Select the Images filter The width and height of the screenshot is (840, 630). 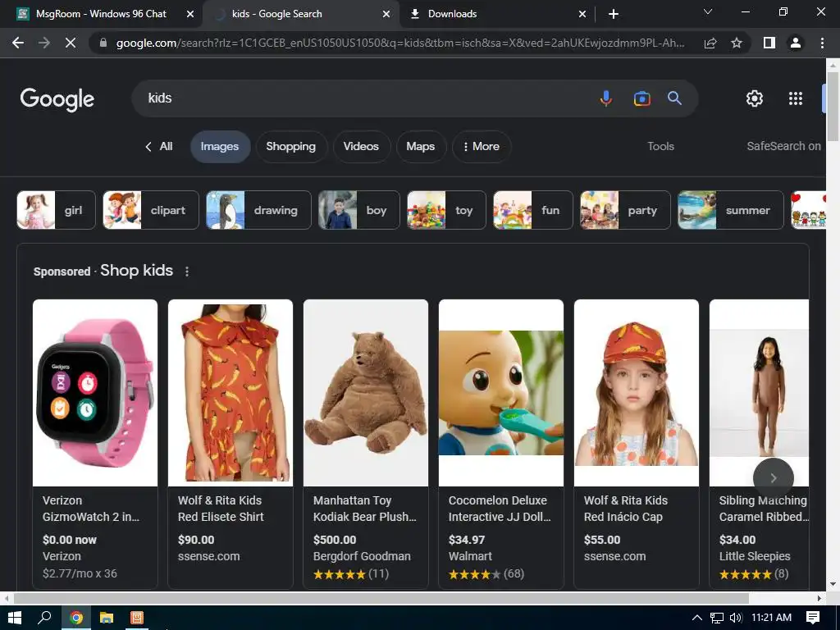[x=220, y=146]
